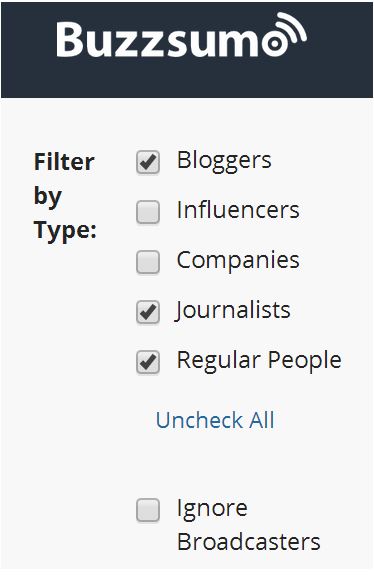The height and width of the screenshot is (575, 374).
Task: Uncheck the Bloggers checkbox
Action: point(148,162)
